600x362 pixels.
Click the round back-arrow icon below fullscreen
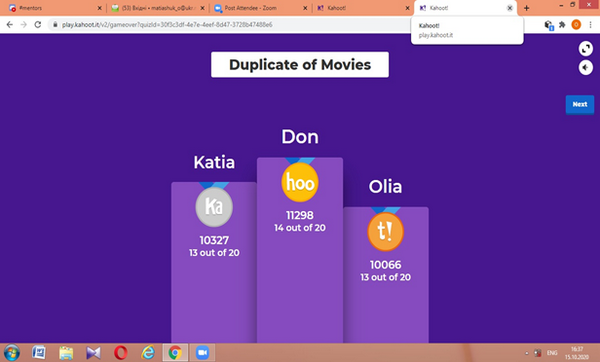[x=585, y=68]
